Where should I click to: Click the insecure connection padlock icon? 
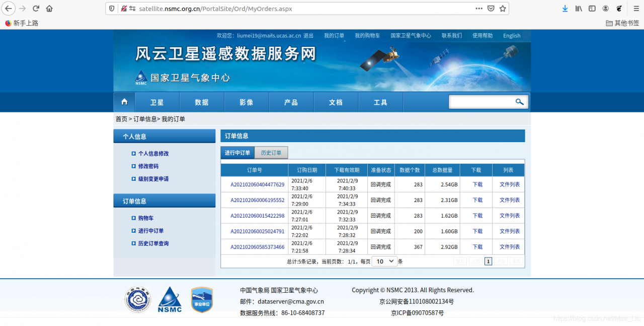click(124, 9)
